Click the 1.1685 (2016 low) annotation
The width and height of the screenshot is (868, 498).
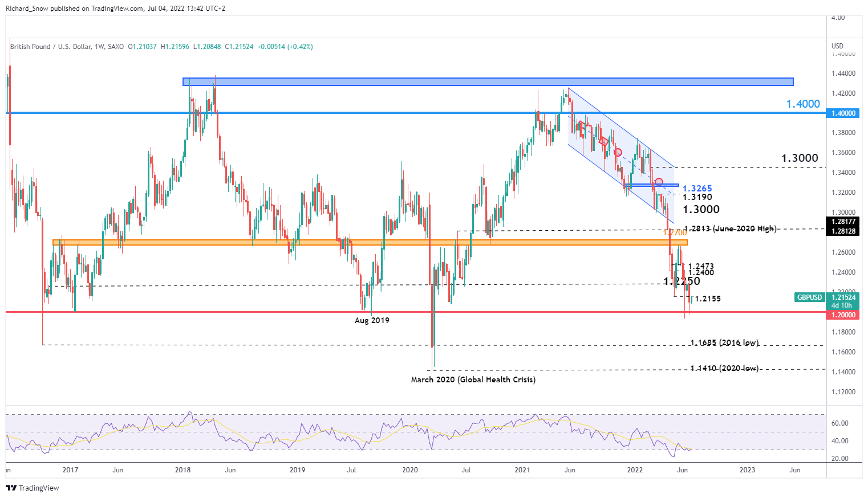[x=724, y=342]
